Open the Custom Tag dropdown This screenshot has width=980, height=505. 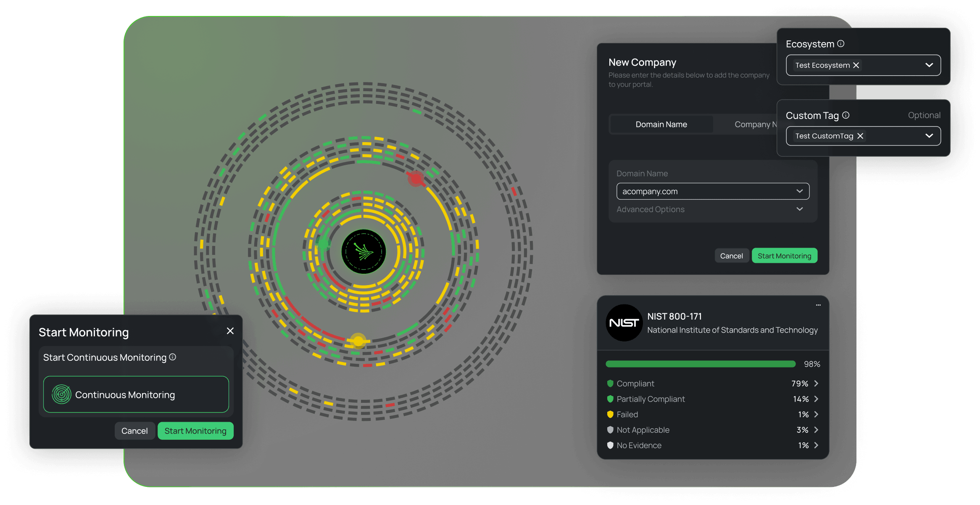click(929, 136)
